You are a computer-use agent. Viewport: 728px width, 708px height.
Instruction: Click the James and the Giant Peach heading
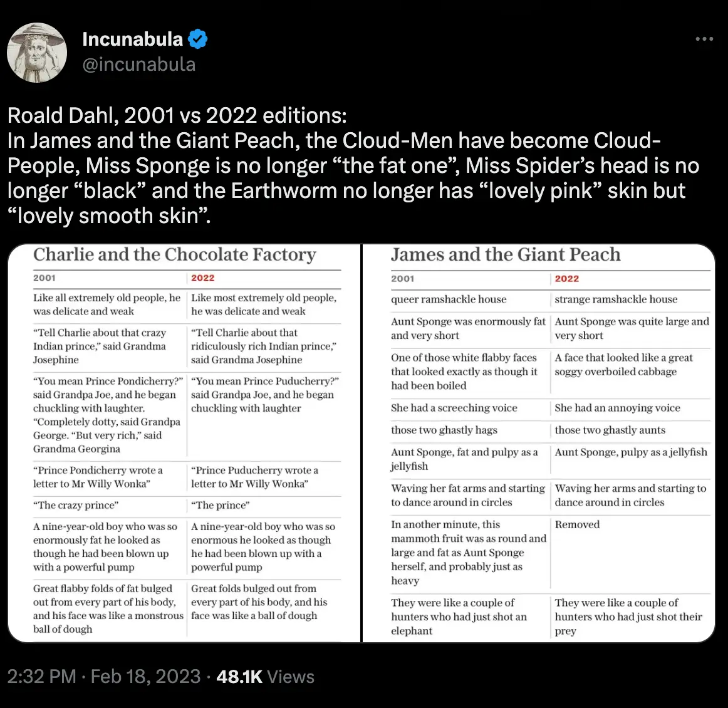point(506,254)
